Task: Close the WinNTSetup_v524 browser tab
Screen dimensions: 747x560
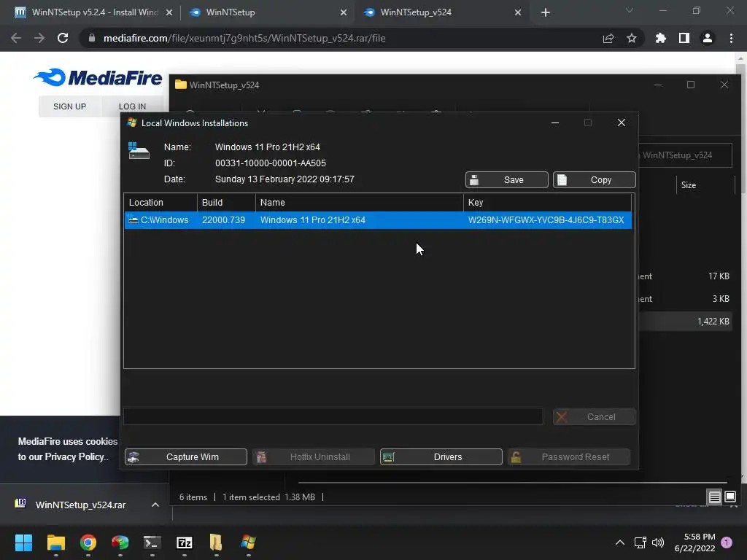Action: (x=518, y=12)
